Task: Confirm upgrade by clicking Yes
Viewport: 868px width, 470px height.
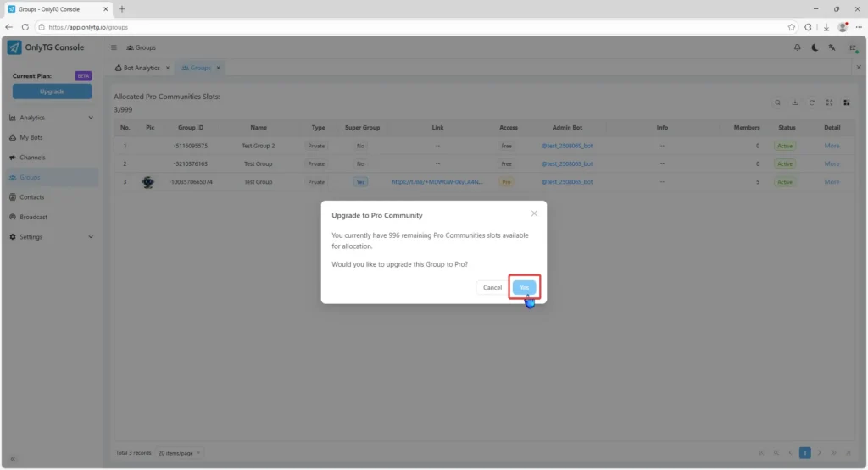Action: pos(524,287)
